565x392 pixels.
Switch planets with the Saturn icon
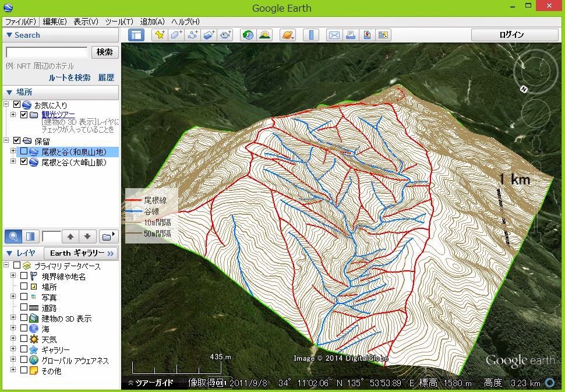(x=288, y=35)
